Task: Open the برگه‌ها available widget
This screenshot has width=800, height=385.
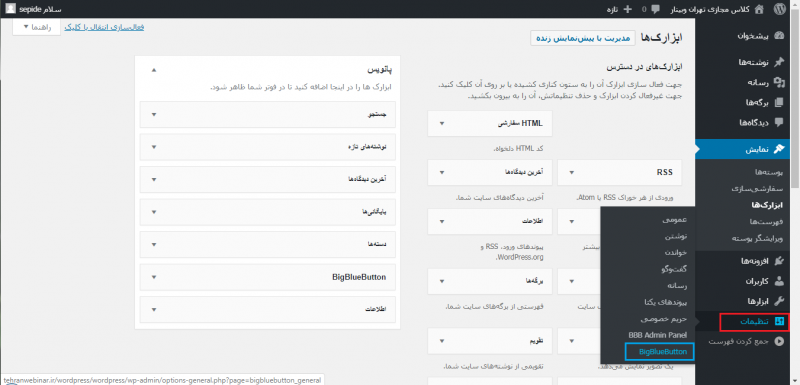Action: click(490, 281)
